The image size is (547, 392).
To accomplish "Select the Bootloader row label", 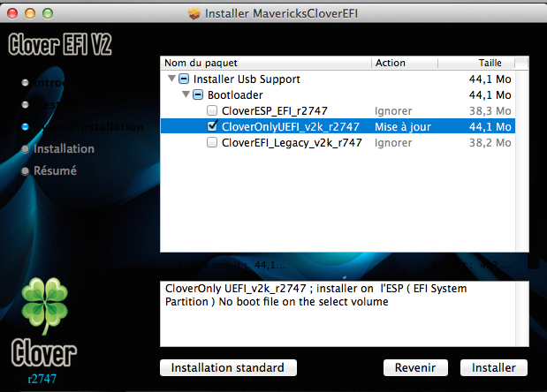I will pos(235,95).
